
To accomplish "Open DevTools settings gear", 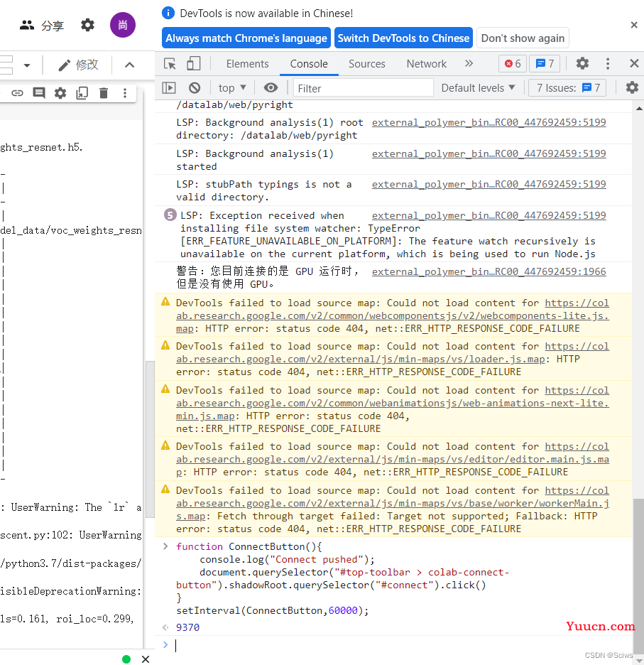I will coord(582,64).
